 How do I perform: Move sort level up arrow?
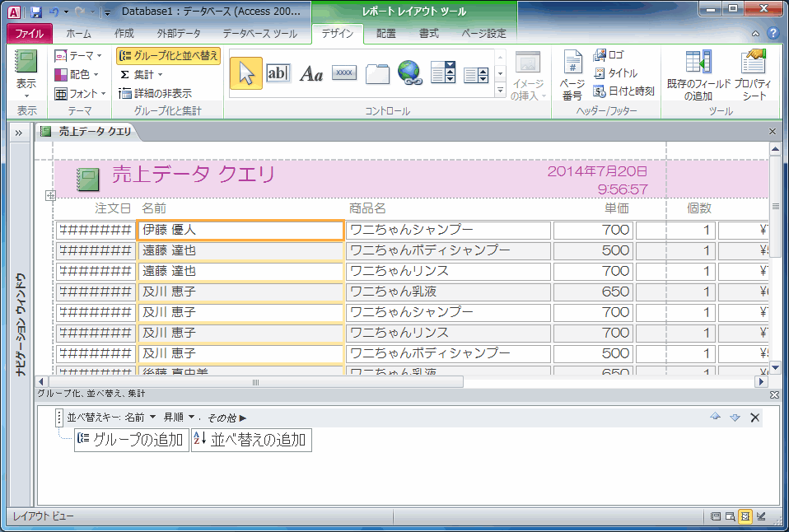tap(715, 417)
